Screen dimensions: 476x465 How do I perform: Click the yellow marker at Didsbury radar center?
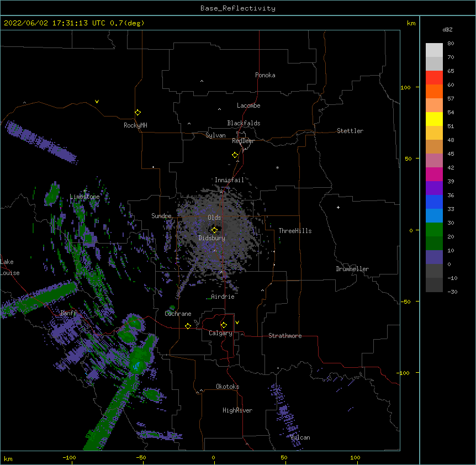214,230
